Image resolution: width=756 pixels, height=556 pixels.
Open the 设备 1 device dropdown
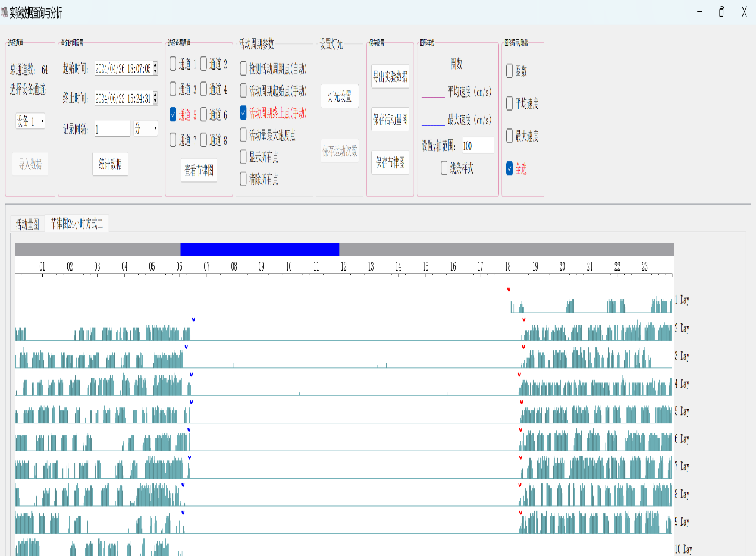click(x=30, y=122)
